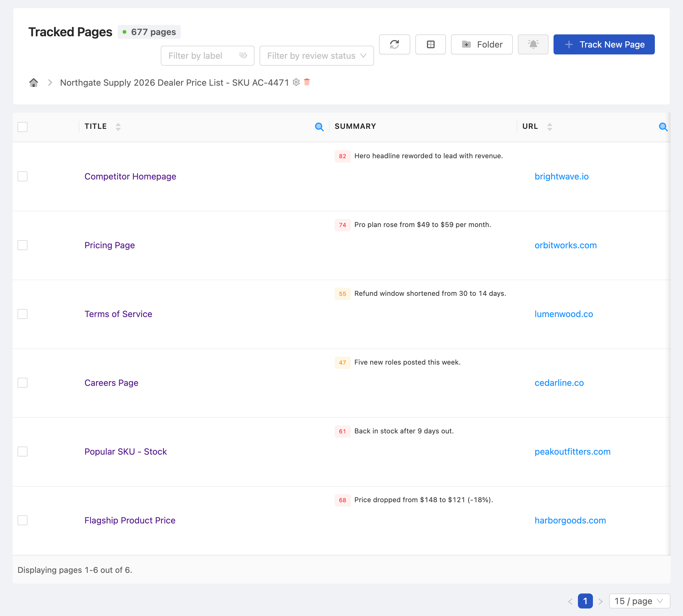Open the Pricing Page title link

[110, 245]
